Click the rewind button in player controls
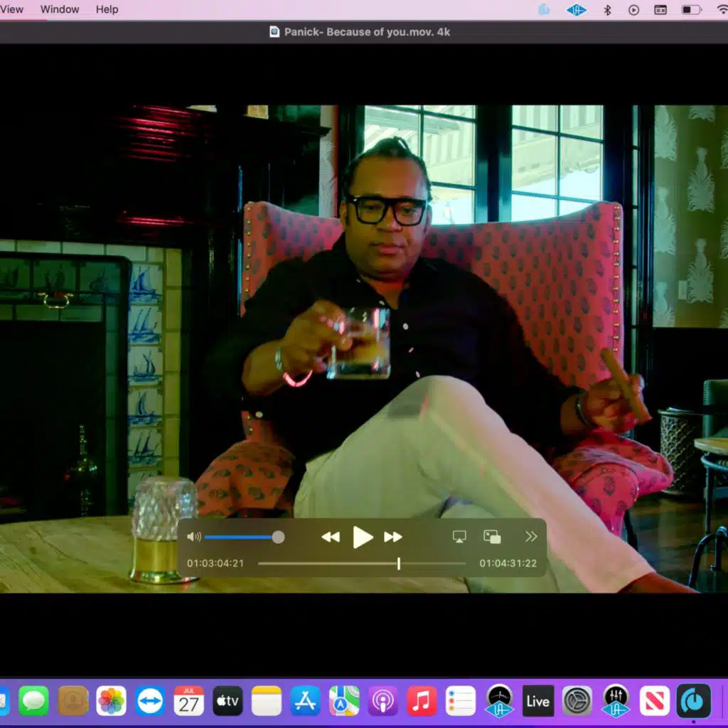The height and width of the screenshot is (728, 728). [331, 537]
